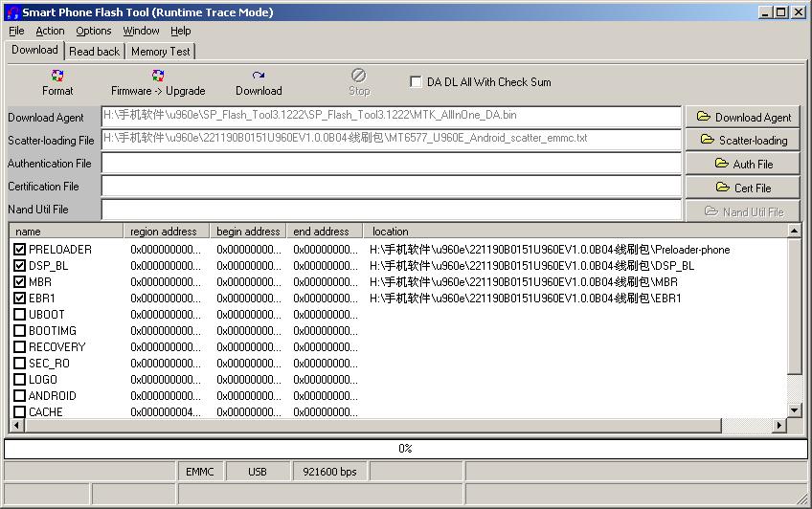Viewport: 812px width, 509px height.
Task: Click the end address column header
Action: pos(326,232)
